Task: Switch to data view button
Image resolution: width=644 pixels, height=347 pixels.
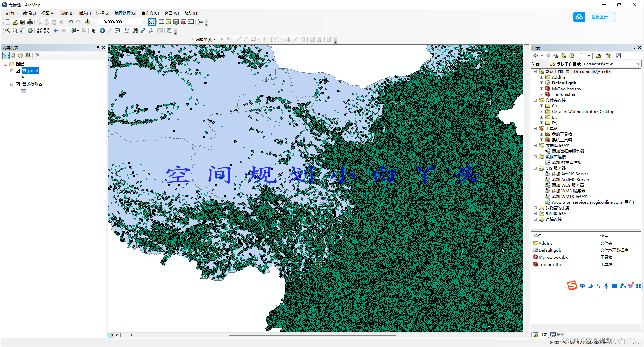Action: (x=111, y=335)
